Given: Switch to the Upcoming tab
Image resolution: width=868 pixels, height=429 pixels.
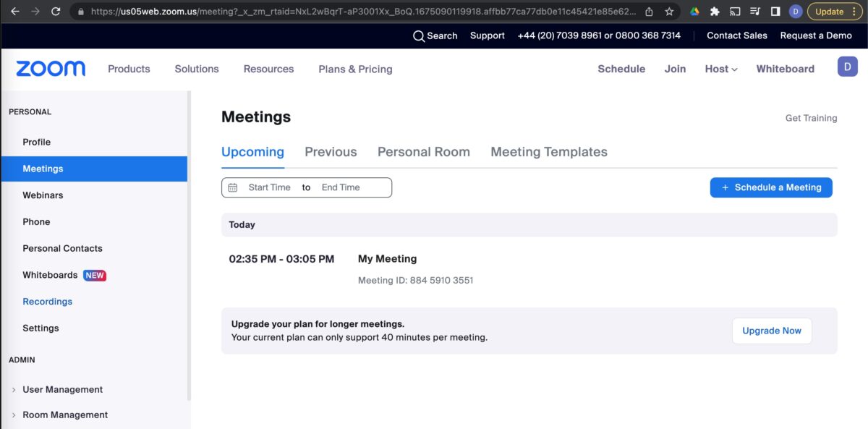Looking at the screenshot, I should [252, 152].
